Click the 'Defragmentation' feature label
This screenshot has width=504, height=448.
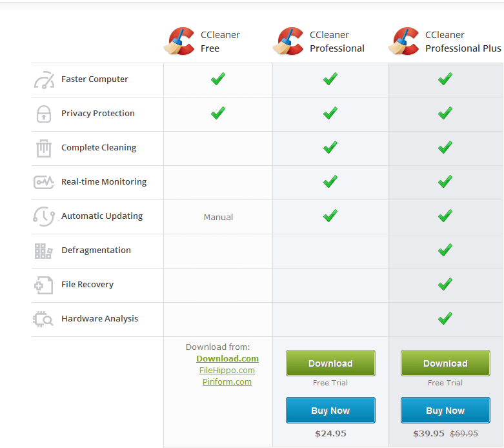[96, 250]
